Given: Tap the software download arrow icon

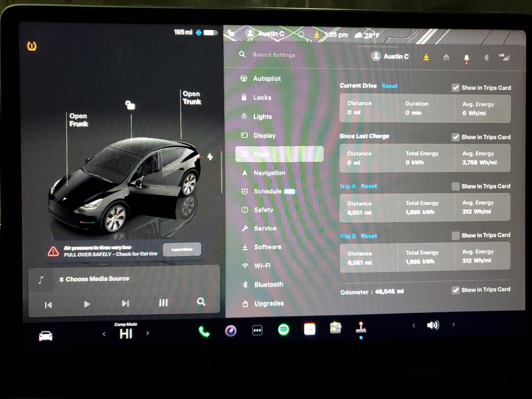Looking at the screenshot, I should point(426,57).
